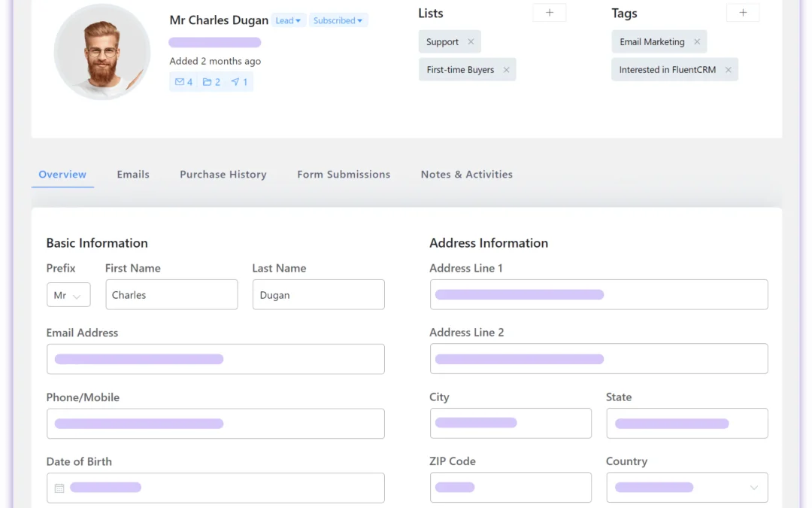Open the Purchase History tab

223,174
